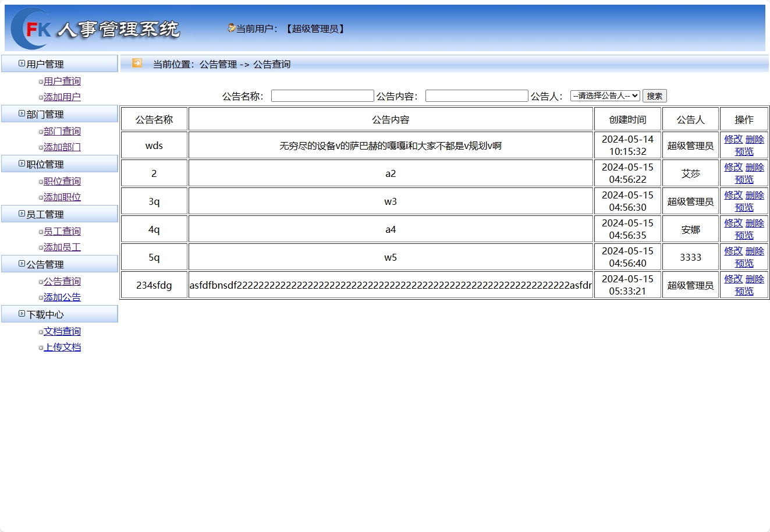
Task: Open the 公告人 selection dropdown
Action: click(605, 95)
